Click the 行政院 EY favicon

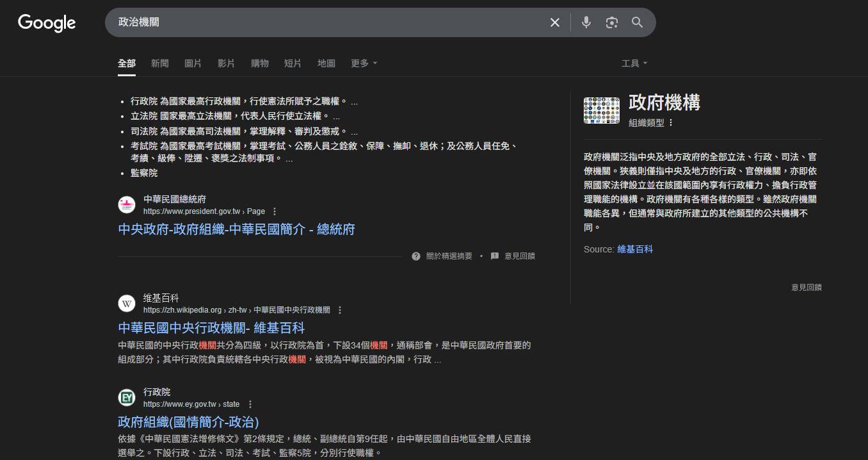[127, 398]
